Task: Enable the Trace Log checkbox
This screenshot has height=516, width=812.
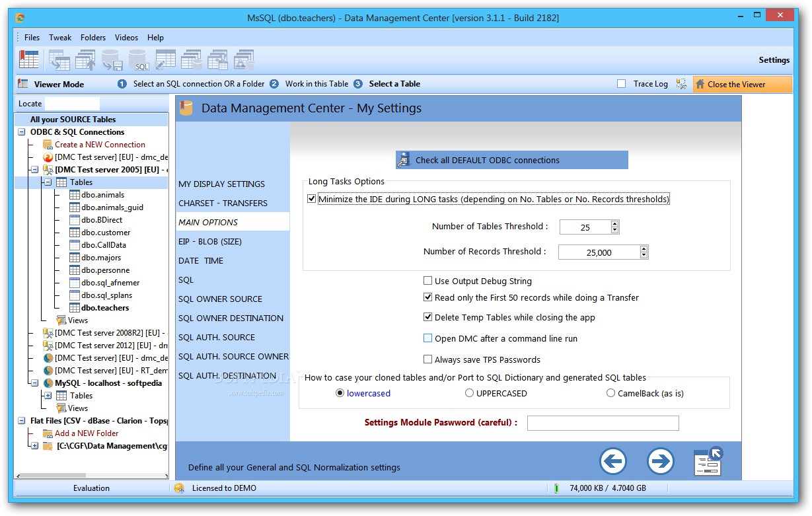Action: (621, 84)
